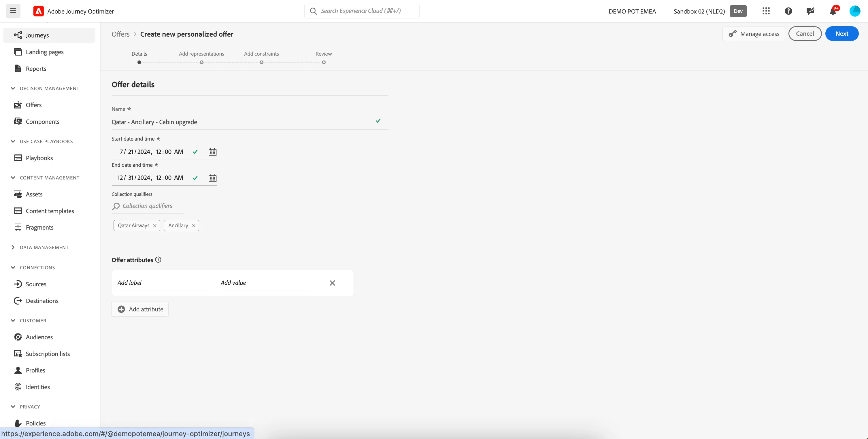The image size is (868, 439).
Task: Open Manage access
Action: click(754, 34)
